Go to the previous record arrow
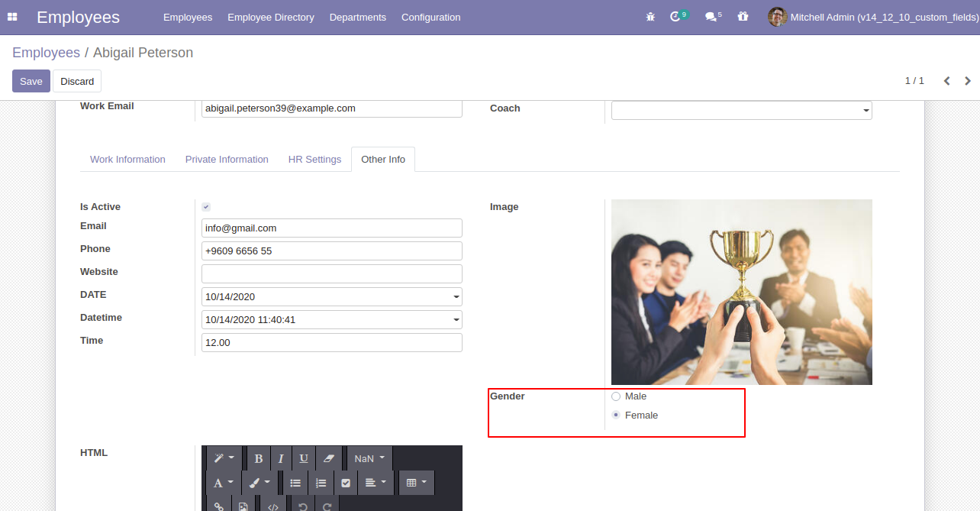Image resolution: width=980 pixels, height=511 pixels. tap(946, 81)
